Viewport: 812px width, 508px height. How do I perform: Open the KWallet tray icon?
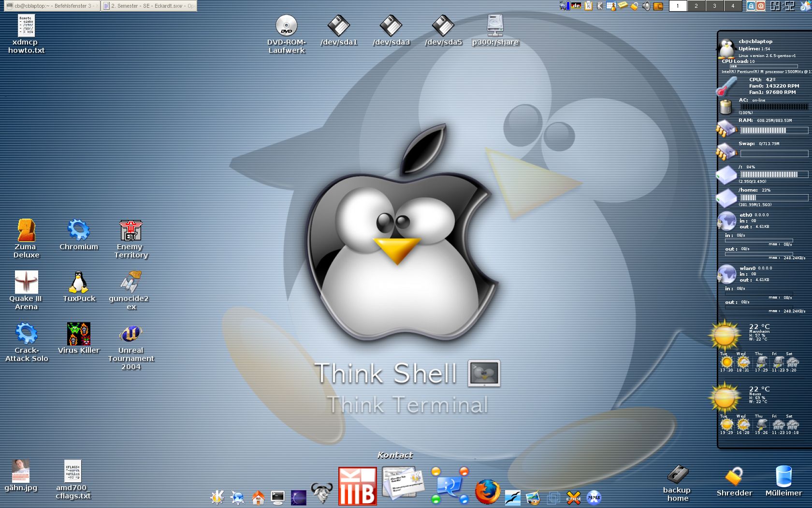pos(658,6)
